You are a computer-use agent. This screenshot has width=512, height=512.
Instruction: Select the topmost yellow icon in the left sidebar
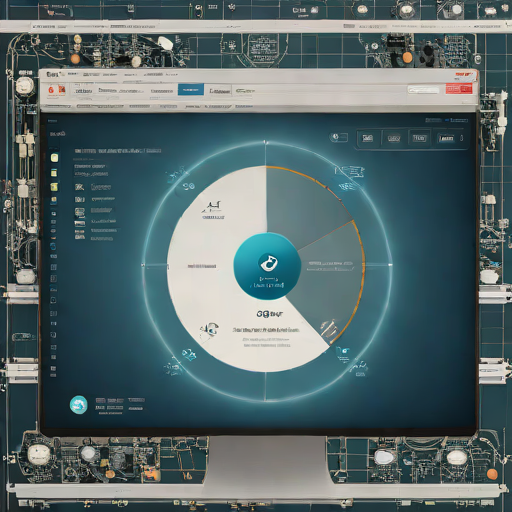(54, 157)
